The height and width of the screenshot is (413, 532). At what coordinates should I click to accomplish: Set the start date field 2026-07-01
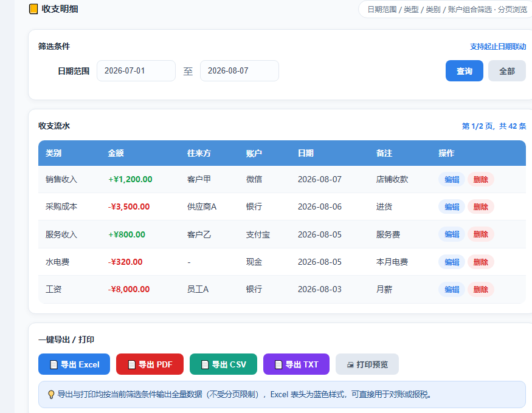[136, 71]
